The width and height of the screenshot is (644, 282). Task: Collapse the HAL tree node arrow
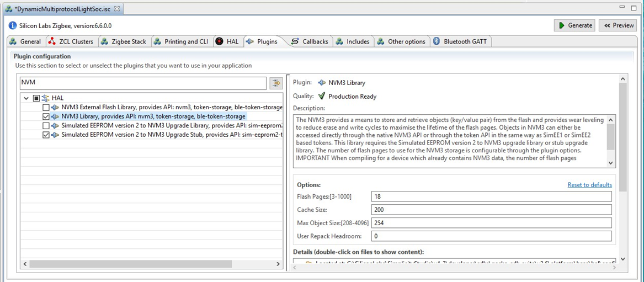26,98
